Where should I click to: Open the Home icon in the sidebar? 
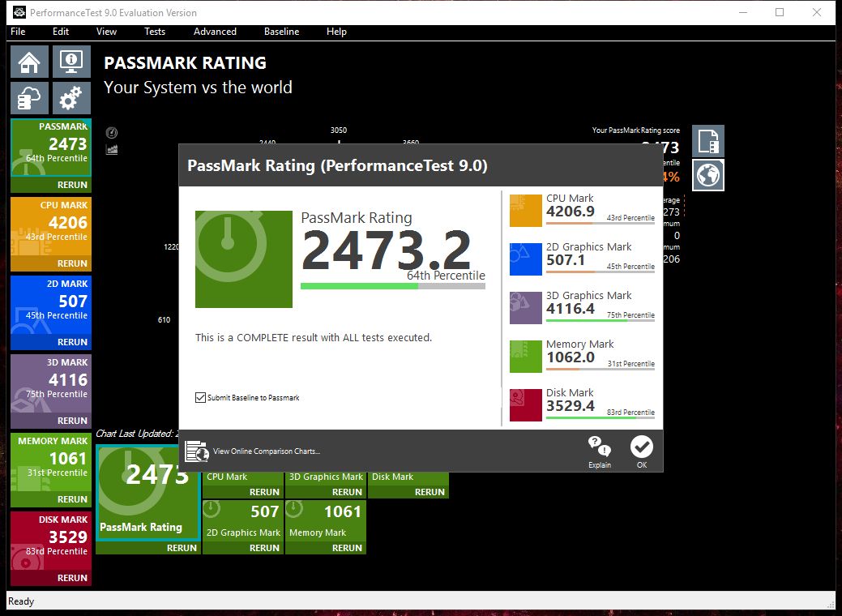pos(29,62)
